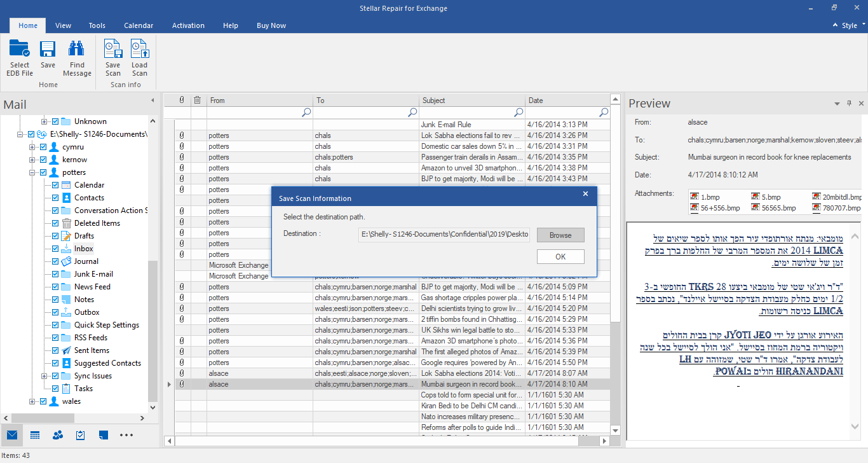Click the Select EDB File icon
Screen dimensions: 868x463
[20, 58]
